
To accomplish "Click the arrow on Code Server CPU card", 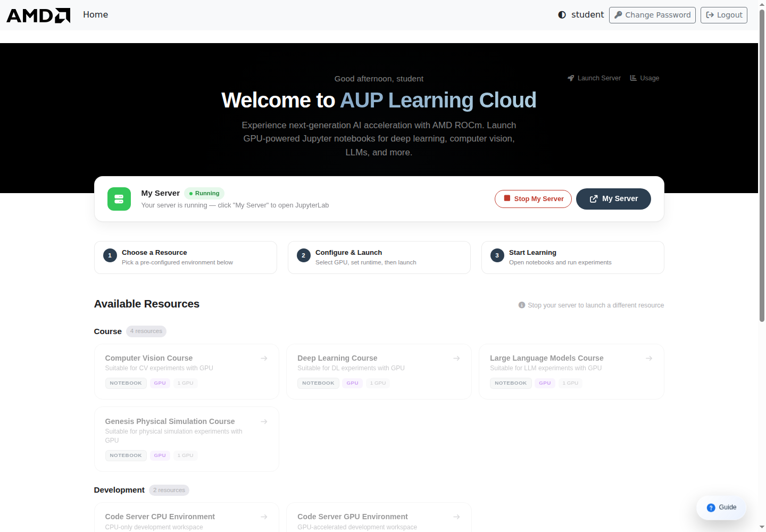I will 264,517.
